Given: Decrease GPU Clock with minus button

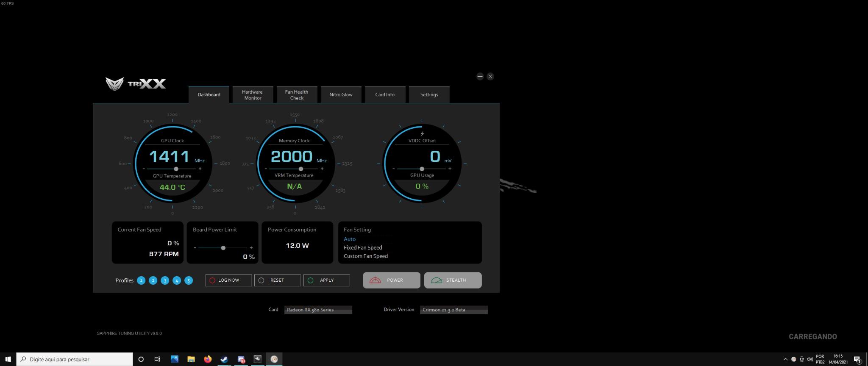Looking at the screenshot, I should coord(144,169).
